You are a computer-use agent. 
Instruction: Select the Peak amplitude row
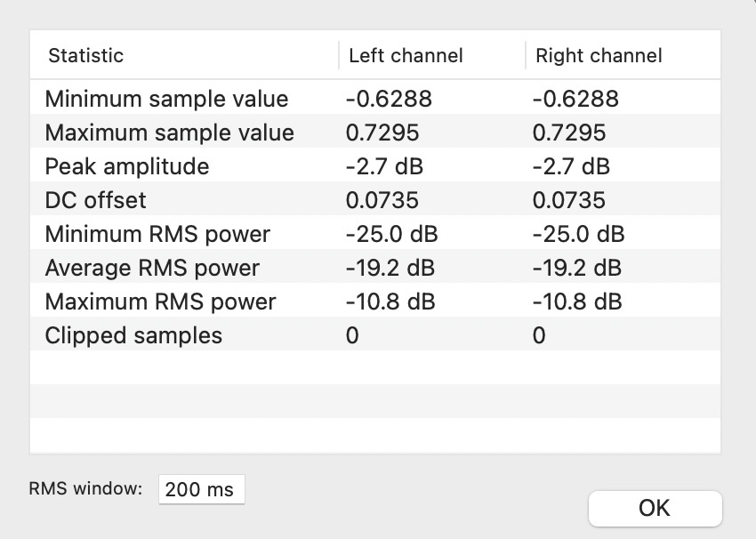[375, 166]
